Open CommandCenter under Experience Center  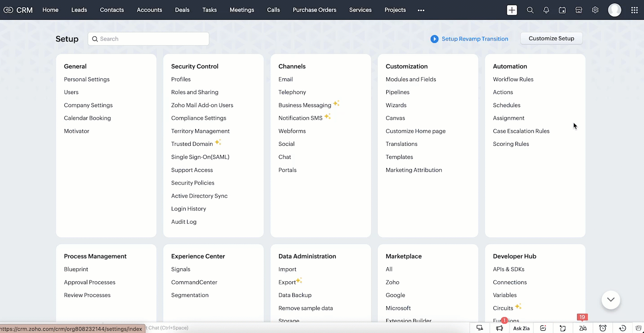coord(194,282)
